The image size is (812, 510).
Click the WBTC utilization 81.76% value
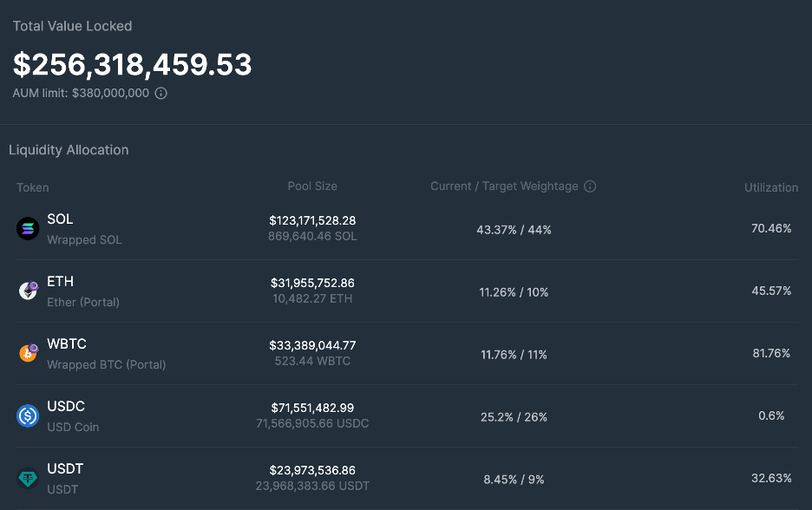tap(771, 354)
